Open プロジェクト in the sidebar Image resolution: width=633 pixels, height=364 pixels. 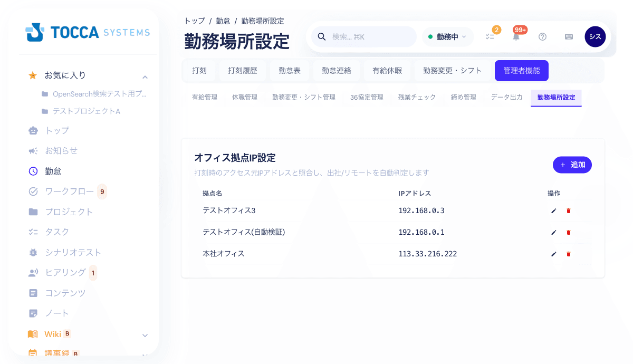61,212
